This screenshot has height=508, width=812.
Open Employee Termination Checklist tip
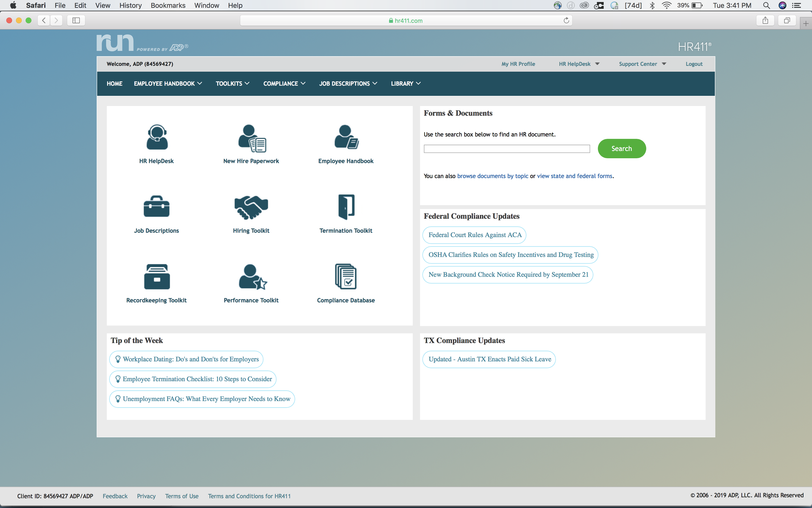point(193,379)
